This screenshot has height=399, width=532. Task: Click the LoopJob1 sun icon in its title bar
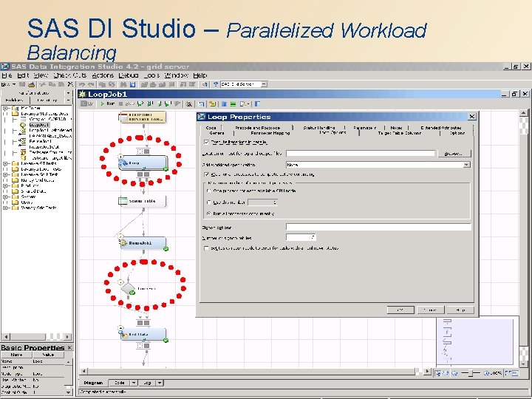click(83, 95)
